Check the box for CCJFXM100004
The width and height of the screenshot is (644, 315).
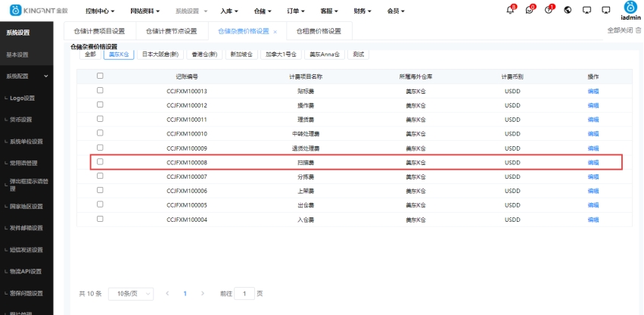(100, 219)
